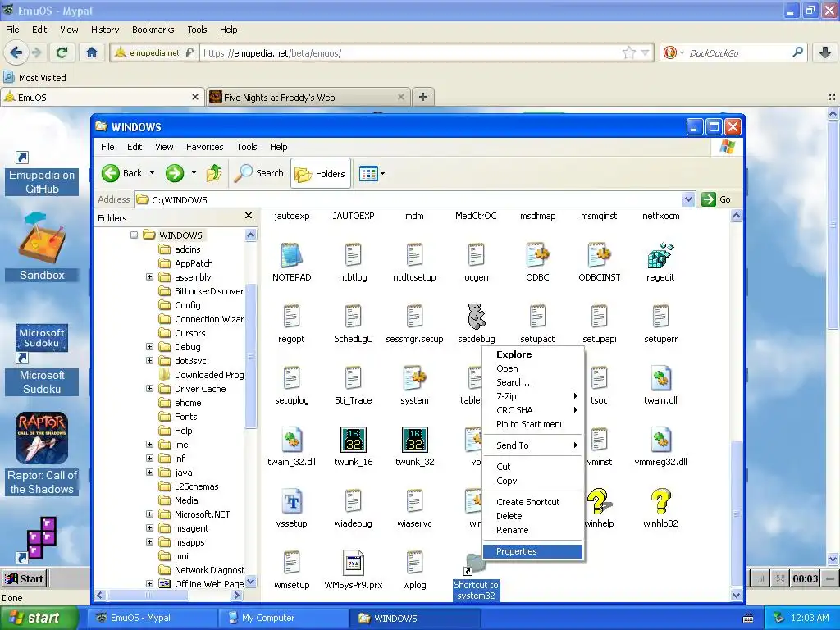Select the setdebug teddy bear icon

(477, 316)
